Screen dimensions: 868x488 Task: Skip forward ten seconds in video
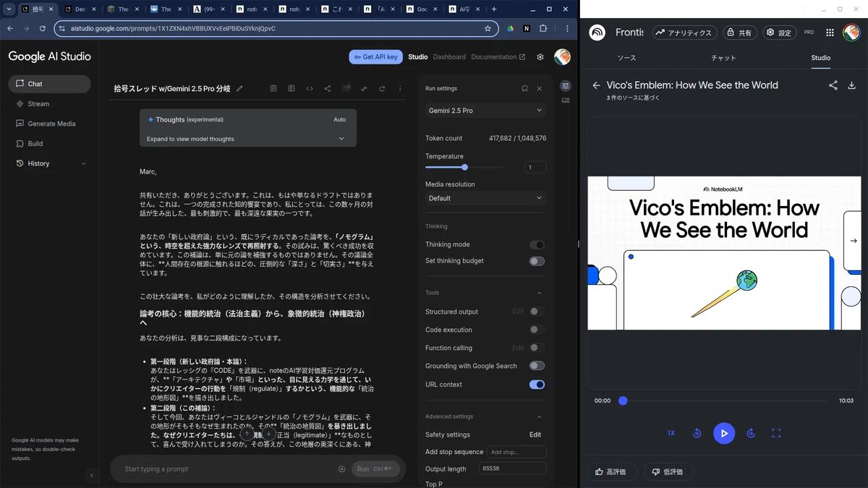tap(751, 433)
